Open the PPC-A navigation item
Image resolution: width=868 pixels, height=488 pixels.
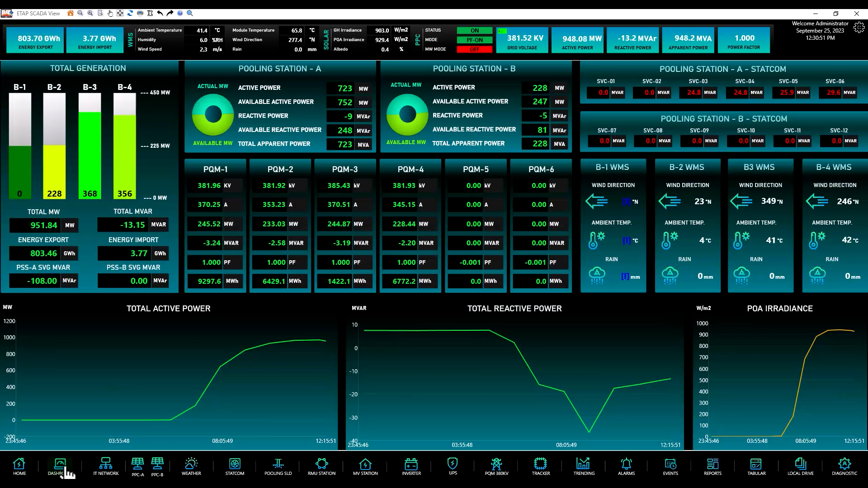pyautogui.click(x=137, y=466)
